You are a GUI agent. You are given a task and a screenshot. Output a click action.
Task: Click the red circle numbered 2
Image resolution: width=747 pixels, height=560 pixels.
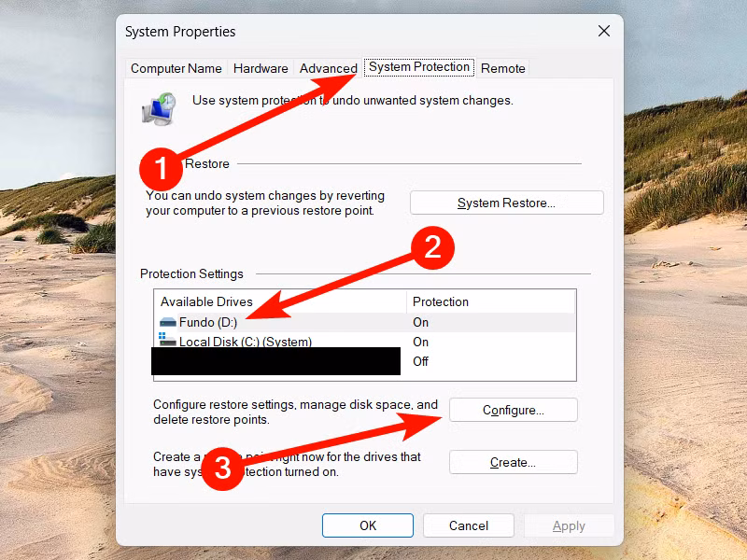pyautogui.click(x=432, y=249)
